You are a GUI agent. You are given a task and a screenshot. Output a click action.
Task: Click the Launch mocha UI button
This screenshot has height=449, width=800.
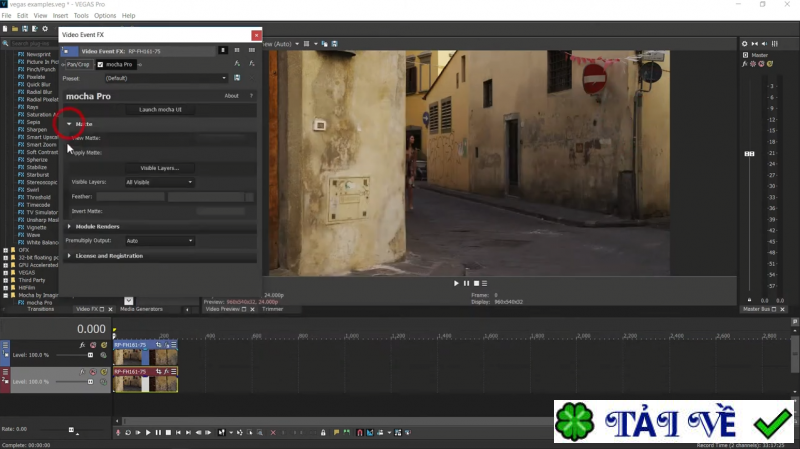click(160, 109)
